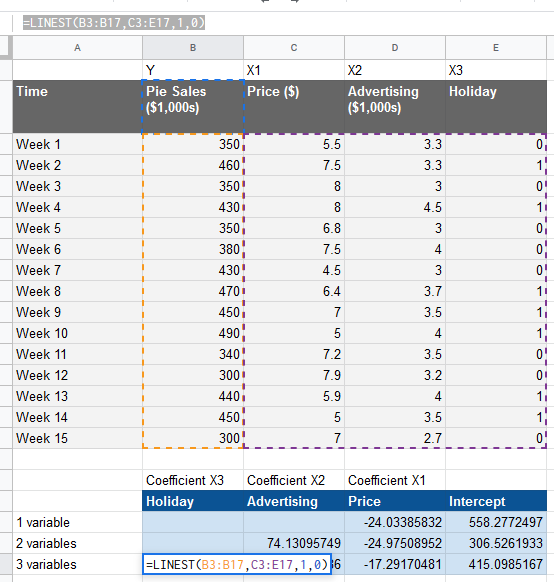Click the intercept value 558.2772497
Image resolution: width=554 pixels, height=582 pixels.
[496, 522]
